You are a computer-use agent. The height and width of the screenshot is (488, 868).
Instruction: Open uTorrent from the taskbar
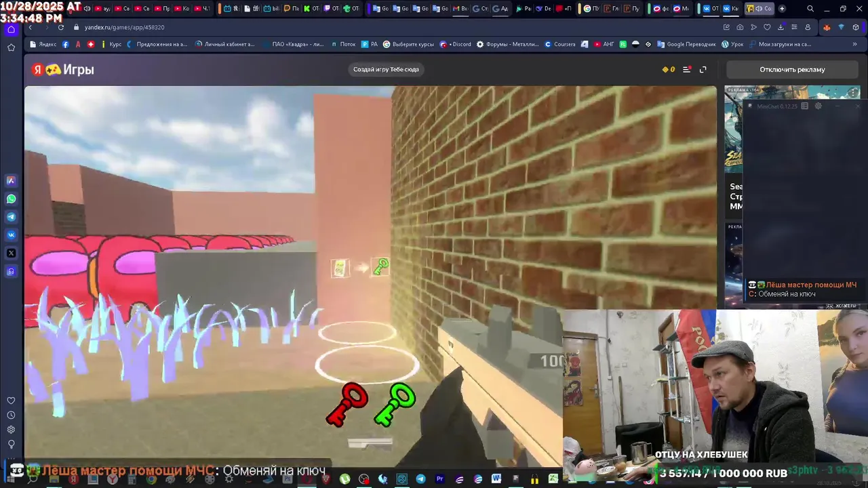coord(344,479)
